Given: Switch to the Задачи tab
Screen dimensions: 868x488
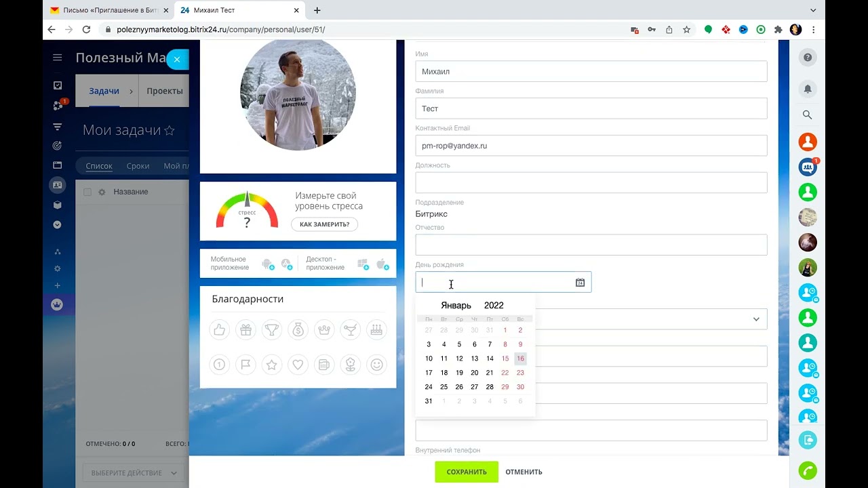Looking at the screenshot, I should 104,91.
